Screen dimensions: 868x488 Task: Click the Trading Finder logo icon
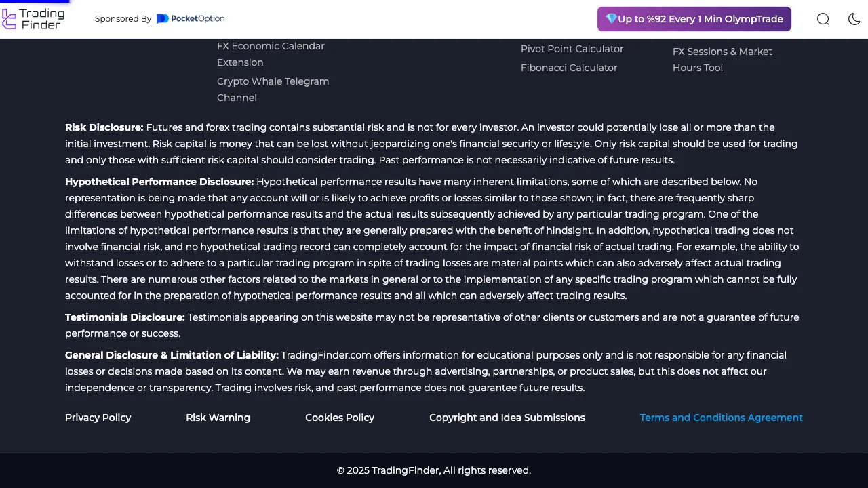click(x=9, y=18)
